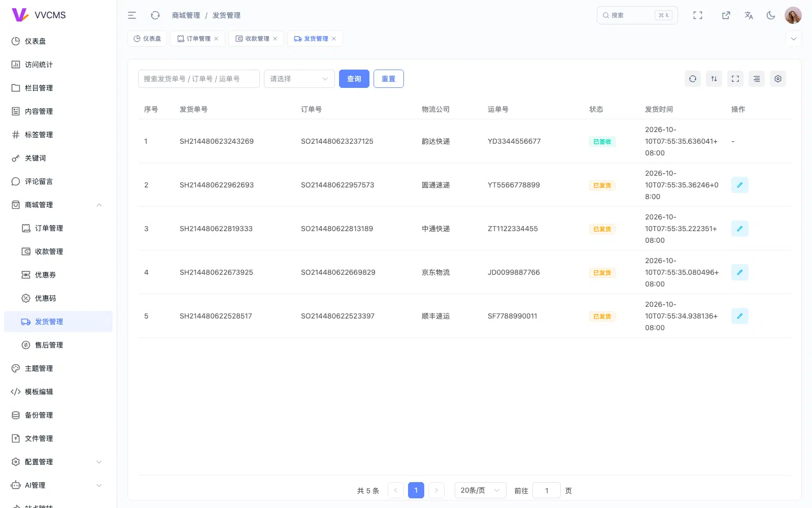812x508 pixels.
Task: Click the 顺丰速运 carrier cell
Action: pyautogui.click(x=436, y=316)
